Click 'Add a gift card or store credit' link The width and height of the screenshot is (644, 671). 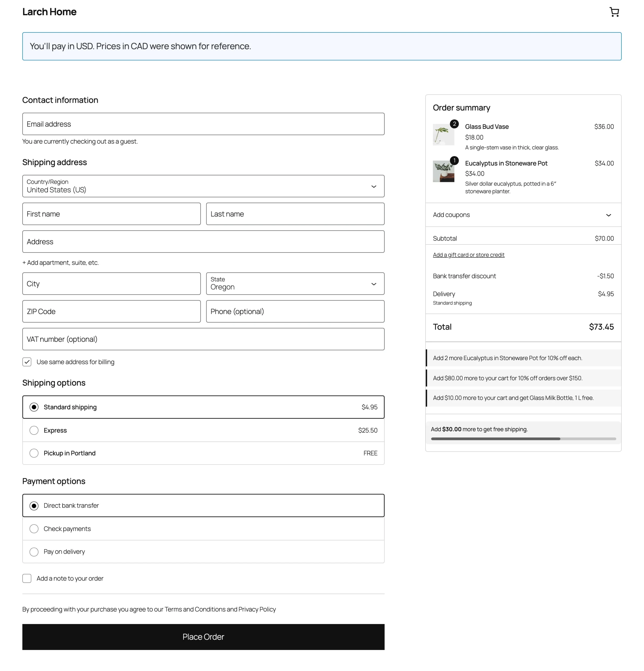468,255
